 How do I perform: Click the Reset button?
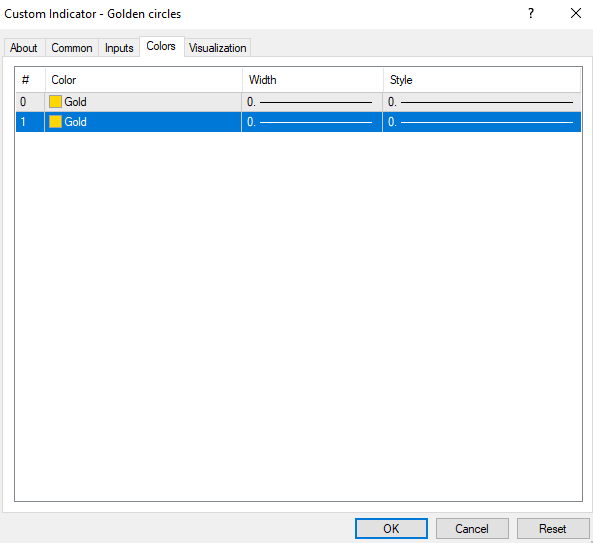pyautogui.click(x=553, y=528)
